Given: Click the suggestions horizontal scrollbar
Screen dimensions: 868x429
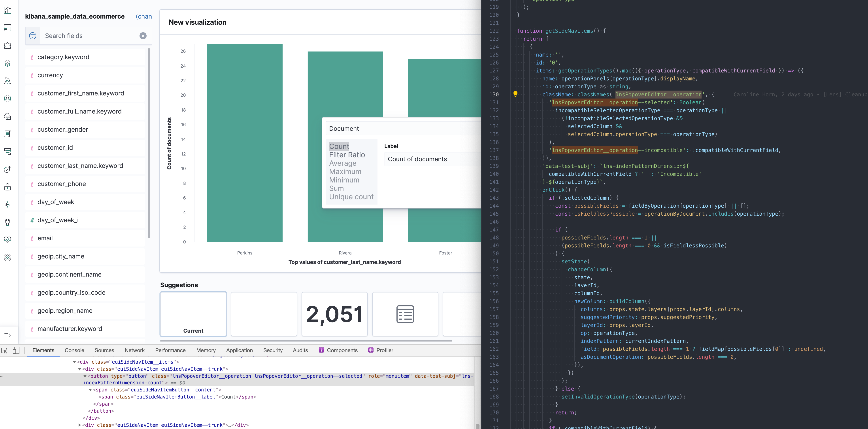Looking at the screenshot, I should point(306,341).
